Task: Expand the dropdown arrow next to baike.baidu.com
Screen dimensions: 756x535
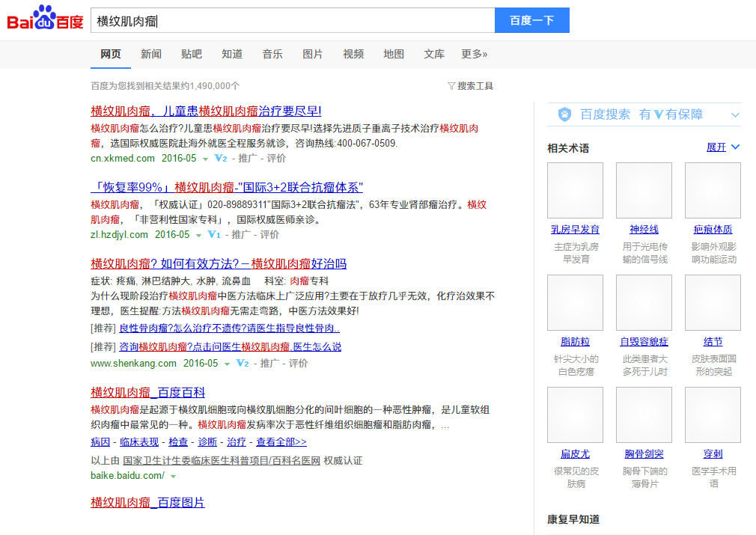Action: [174, 477]
